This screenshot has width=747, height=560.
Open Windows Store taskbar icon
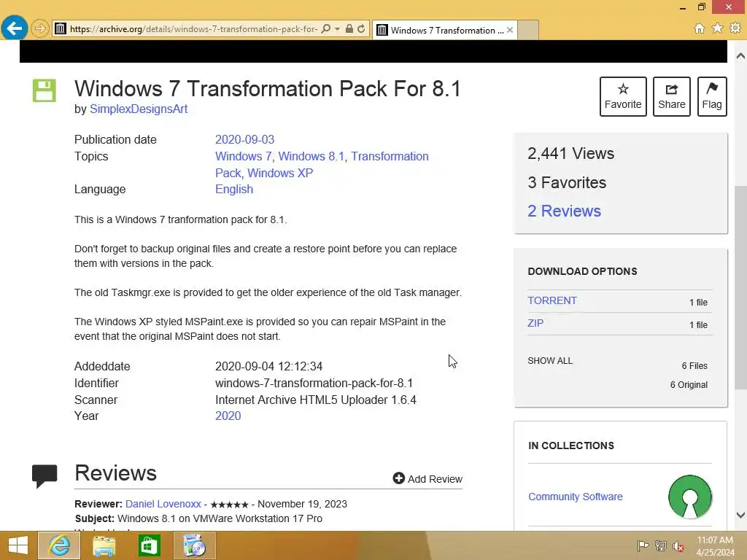coord(149,545)
